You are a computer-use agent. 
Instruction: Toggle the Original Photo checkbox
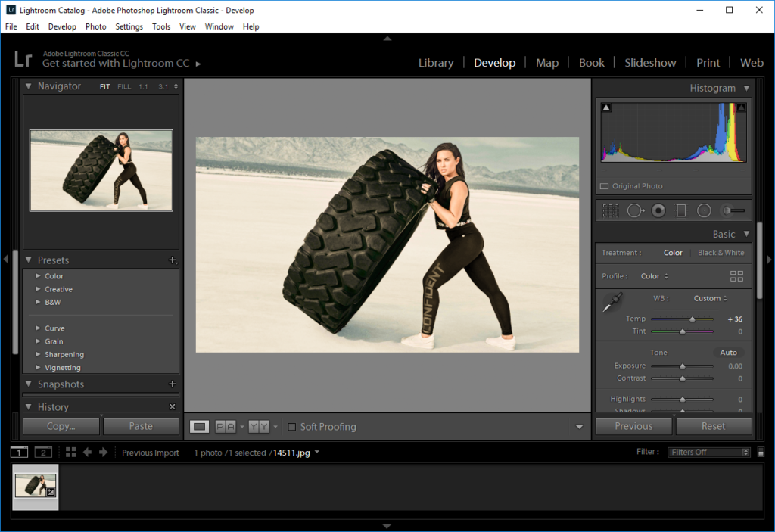point(604,186)
